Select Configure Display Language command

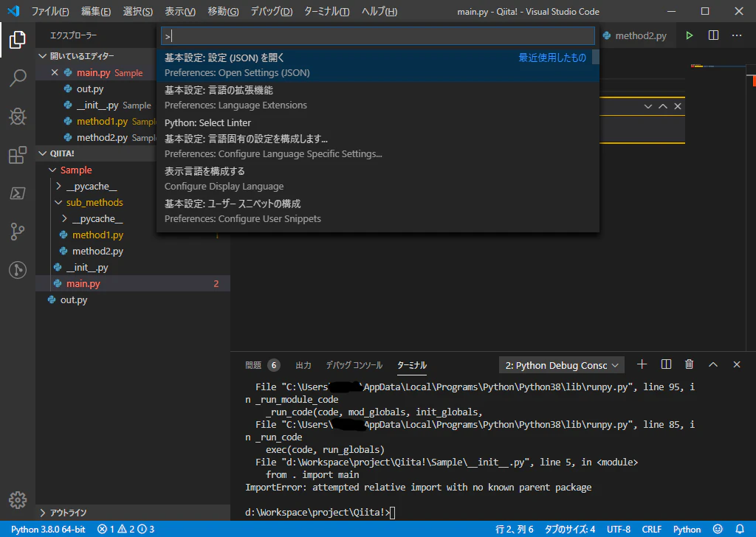[378, 179]
